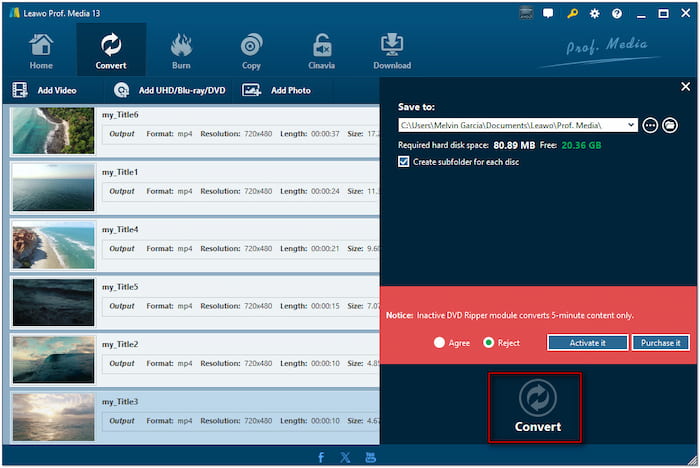This screenshot has height=468, width=700.
Task: Click the 20.36 GB free space value
Action: click(581, 145)
